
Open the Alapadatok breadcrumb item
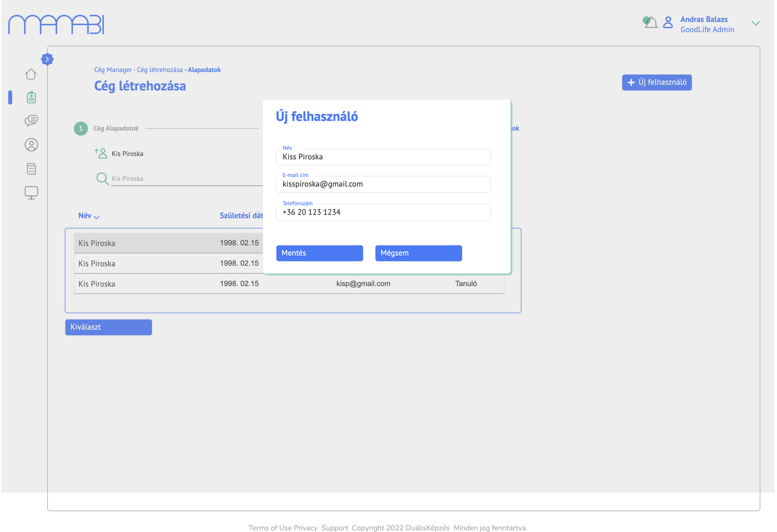pyautogui.click(x=204, y=70)
